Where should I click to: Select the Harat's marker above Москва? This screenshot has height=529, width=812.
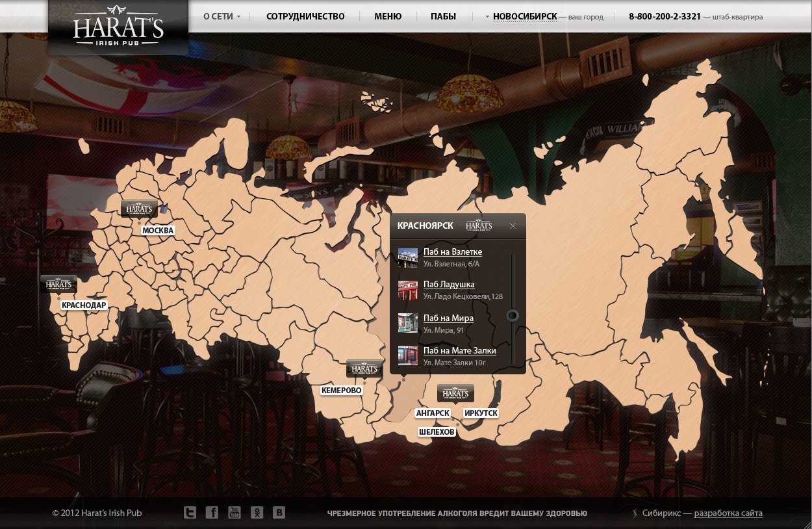(x=139, y=209)
